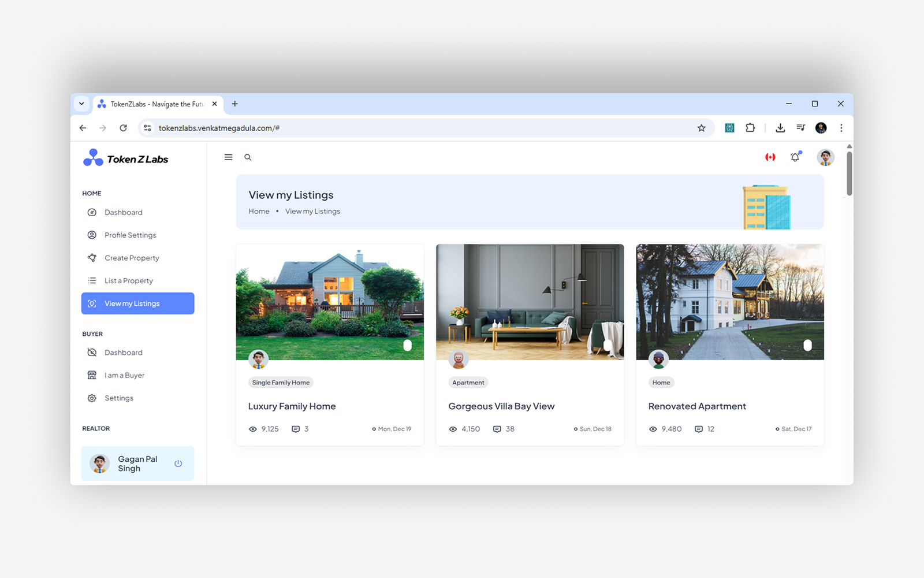Open Profile Settings in the sidebar
Viewport: 924px width, 578px height.
[x=130, y=235]
